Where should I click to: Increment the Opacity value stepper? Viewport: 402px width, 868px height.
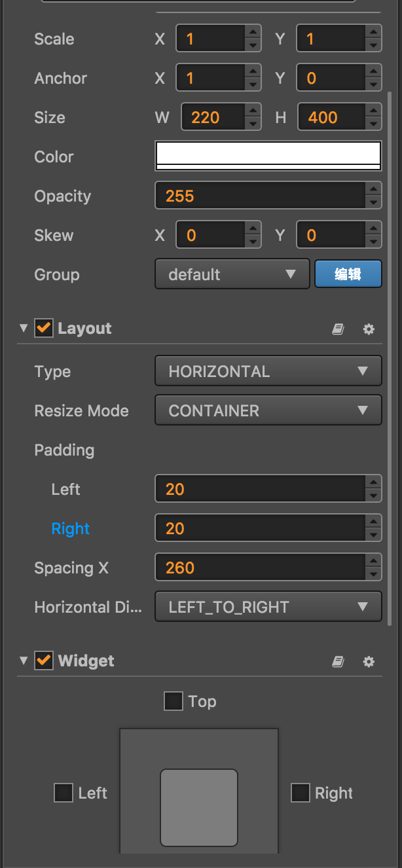(x=373, y=189)
